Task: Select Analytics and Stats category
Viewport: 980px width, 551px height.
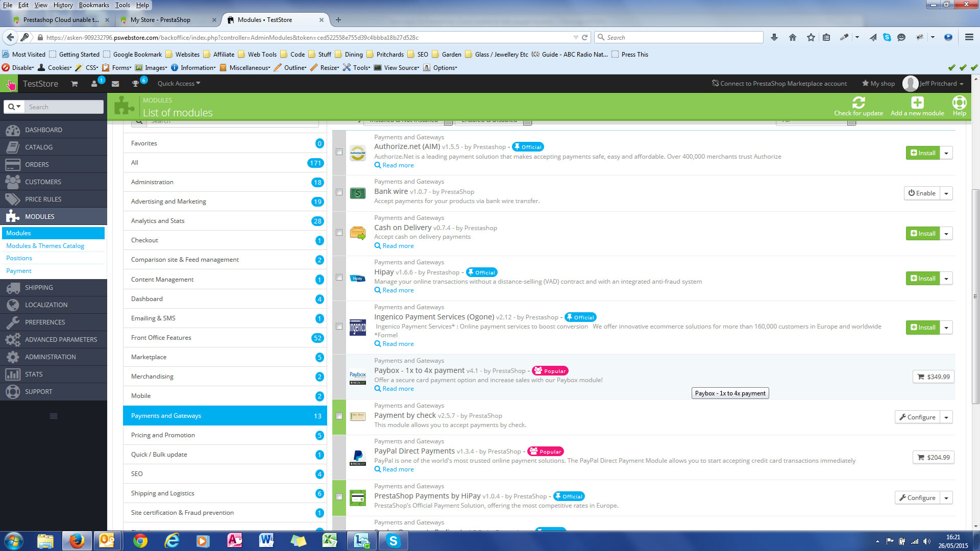Action: coord(225,221)
